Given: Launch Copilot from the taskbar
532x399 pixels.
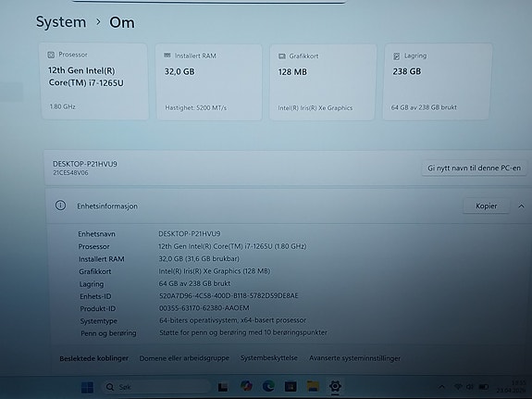Looking at the screenshot, I should pyautogui.click(x=246, y=386).
